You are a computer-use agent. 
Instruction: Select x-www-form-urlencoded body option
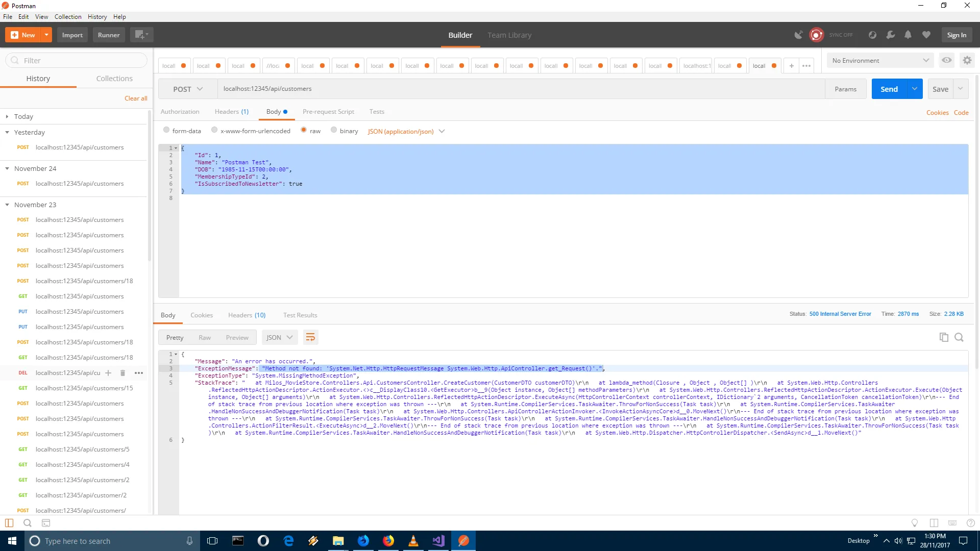coord(214,131)
